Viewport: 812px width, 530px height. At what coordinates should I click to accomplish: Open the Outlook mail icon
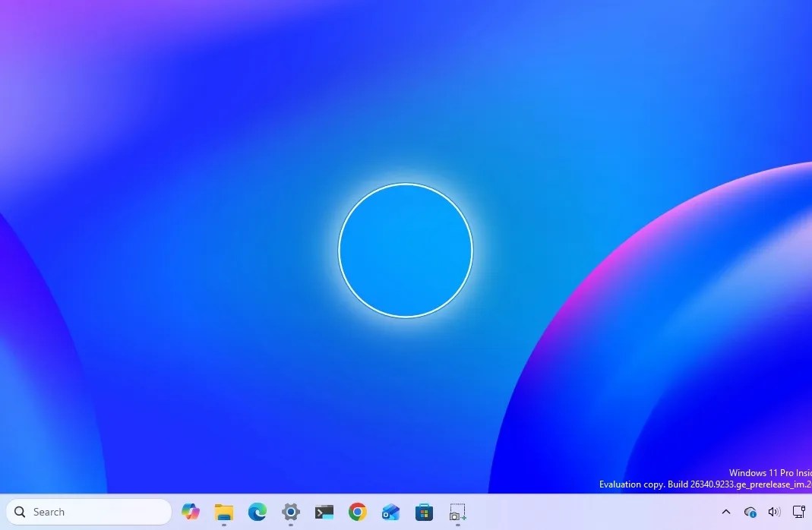pos(390,512)
